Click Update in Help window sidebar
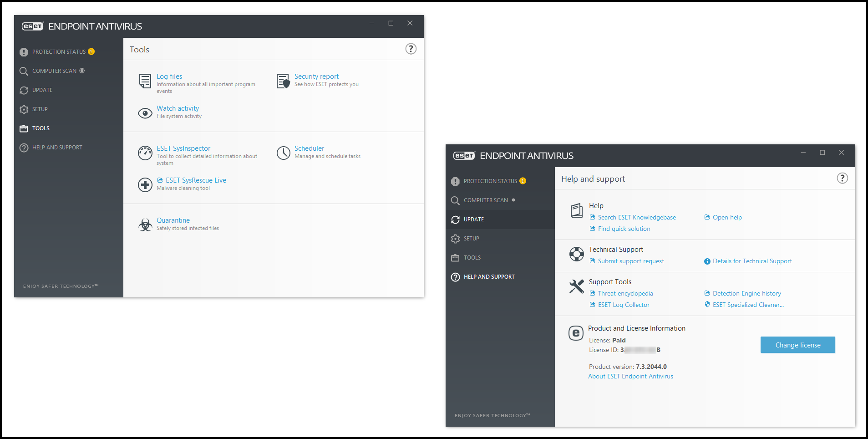The height and width of the screenshot is (439, 868). [500, 219]
